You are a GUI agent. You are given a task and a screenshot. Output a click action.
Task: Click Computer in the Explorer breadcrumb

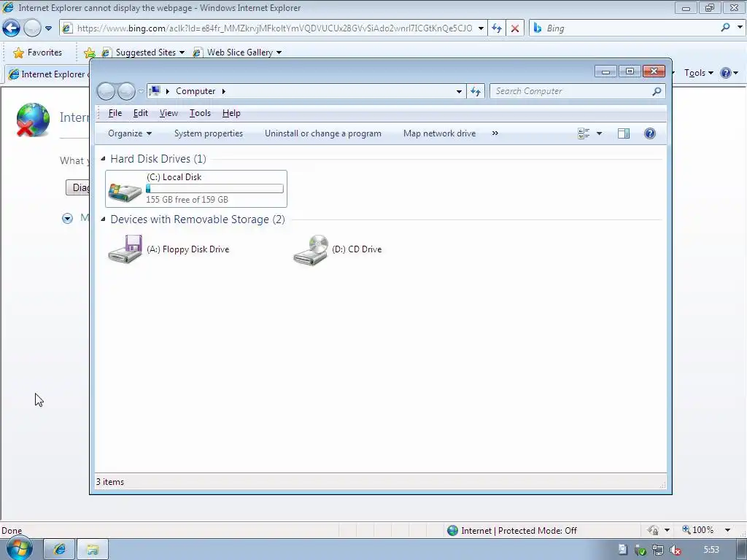(196, 91)
